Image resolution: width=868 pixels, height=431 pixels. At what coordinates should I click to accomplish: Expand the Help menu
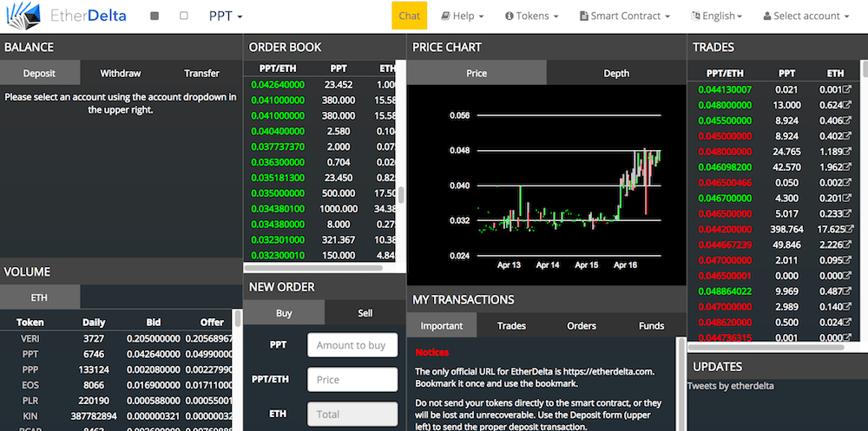pyautogui.click(x=463, y=16)
